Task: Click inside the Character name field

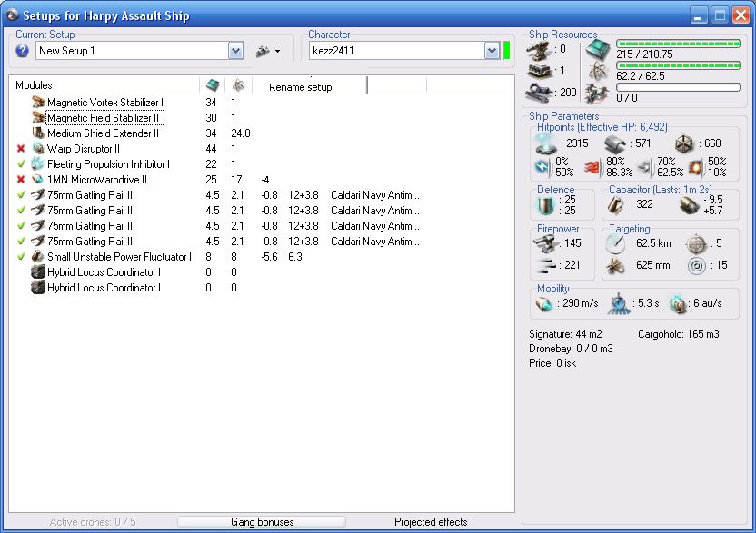Action: tap(397, 51)
